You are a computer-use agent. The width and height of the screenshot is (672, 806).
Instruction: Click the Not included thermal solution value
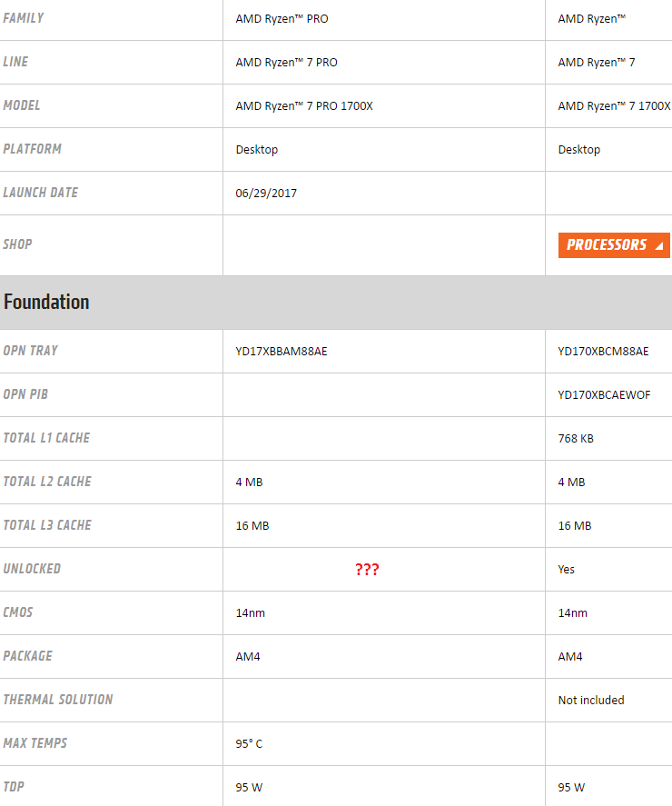click(x=591, y=701)
